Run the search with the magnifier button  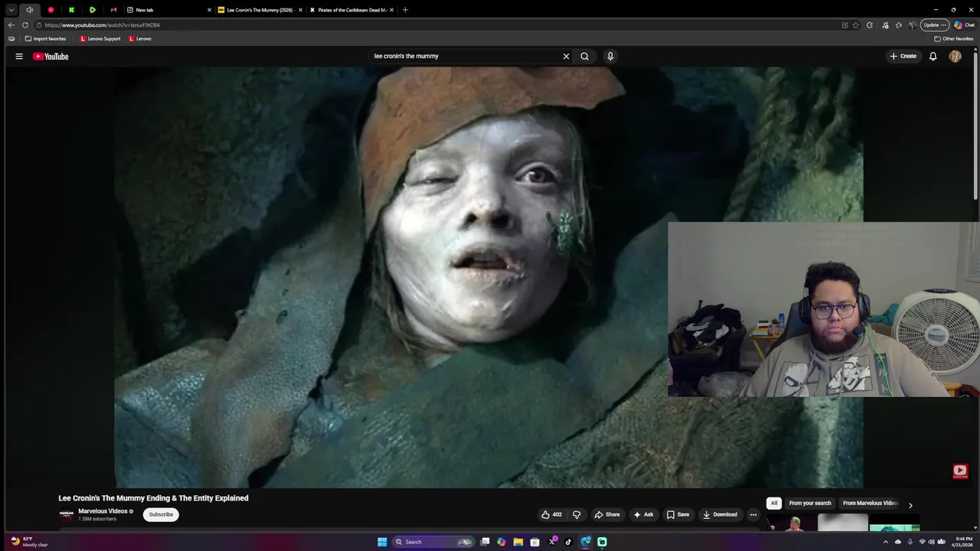[585, 56]
